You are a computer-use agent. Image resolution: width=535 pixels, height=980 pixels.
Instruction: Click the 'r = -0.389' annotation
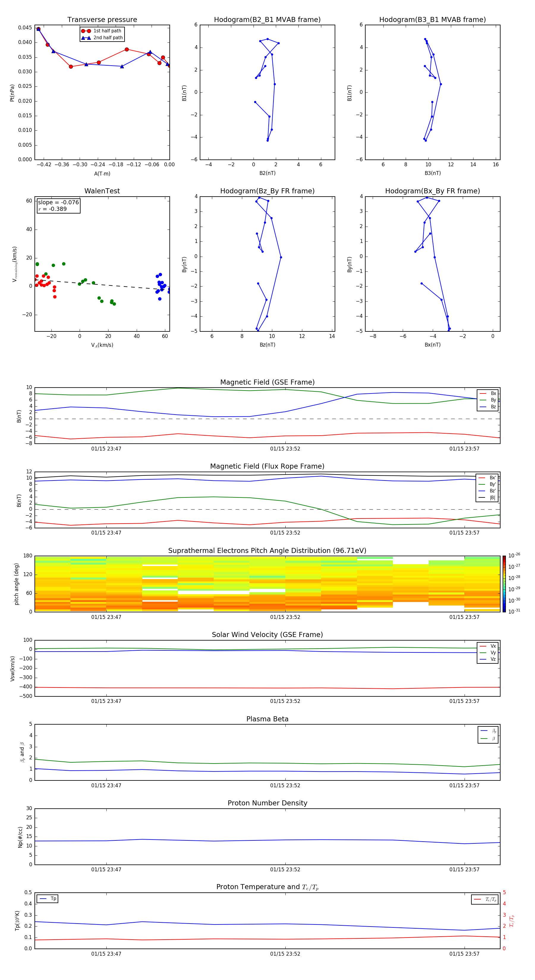[x=53, y=209]
